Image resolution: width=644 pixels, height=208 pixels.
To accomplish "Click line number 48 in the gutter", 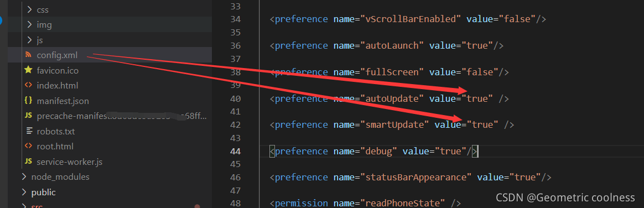I will point(235,203).
